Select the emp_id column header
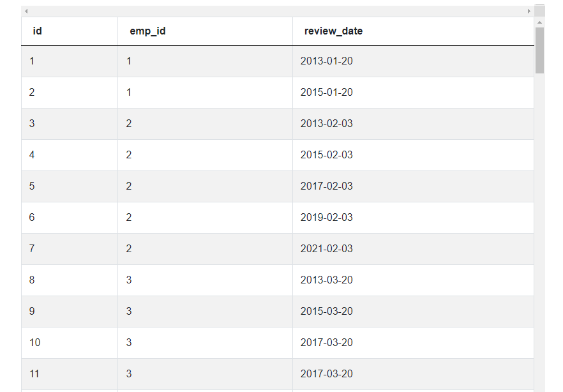The image size is (563, 392). (x=205, y=31)
